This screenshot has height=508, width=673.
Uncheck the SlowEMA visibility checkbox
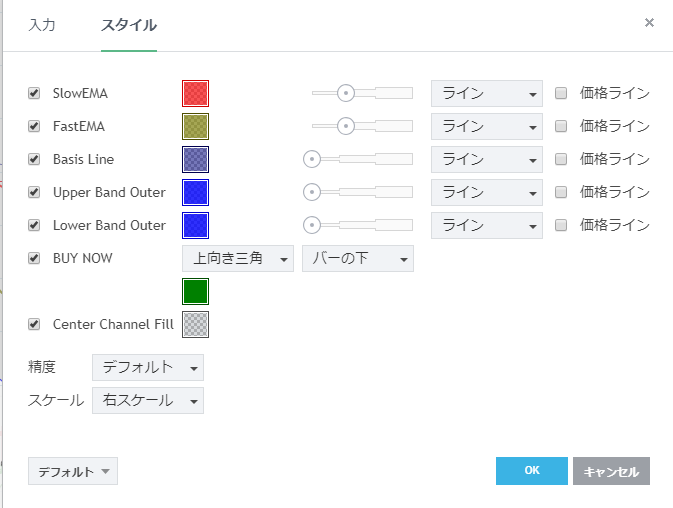[35, 93]
